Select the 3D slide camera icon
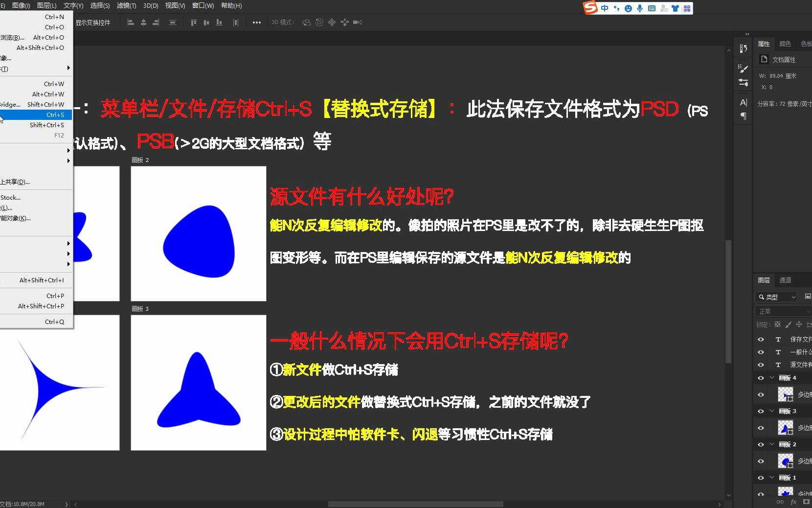The height and width of the screenshot is (508, 812). click(x=345, y=23)
